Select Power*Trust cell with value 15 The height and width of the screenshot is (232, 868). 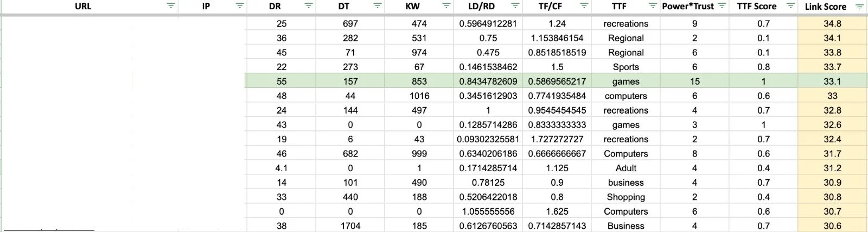(694, 81)
